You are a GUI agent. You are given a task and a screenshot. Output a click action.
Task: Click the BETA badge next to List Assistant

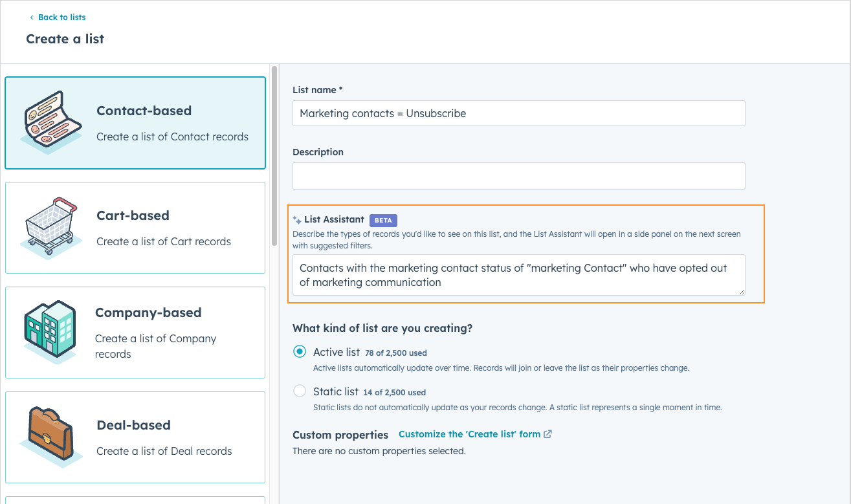click(383, 220)
